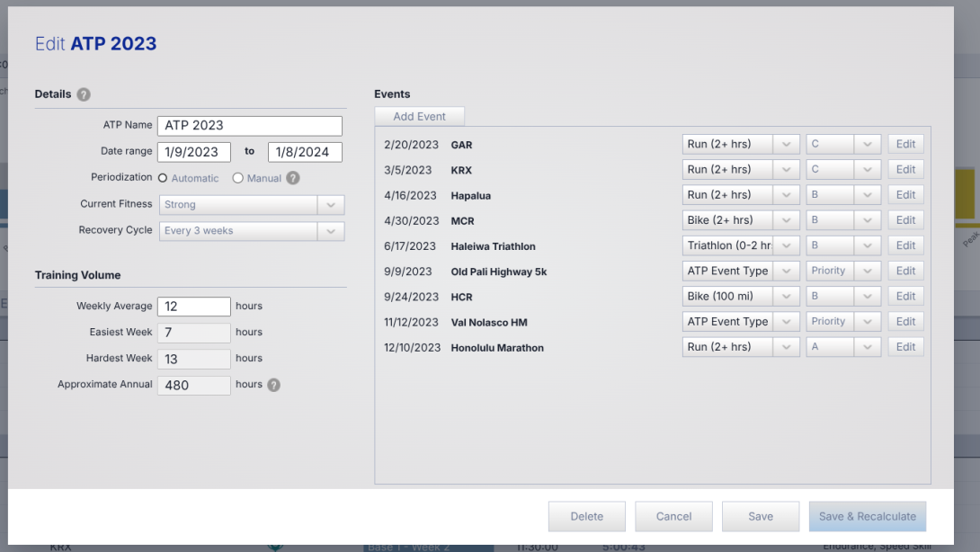Click the date range start field
Screen dimensions: 980x552
pos(193,152)
